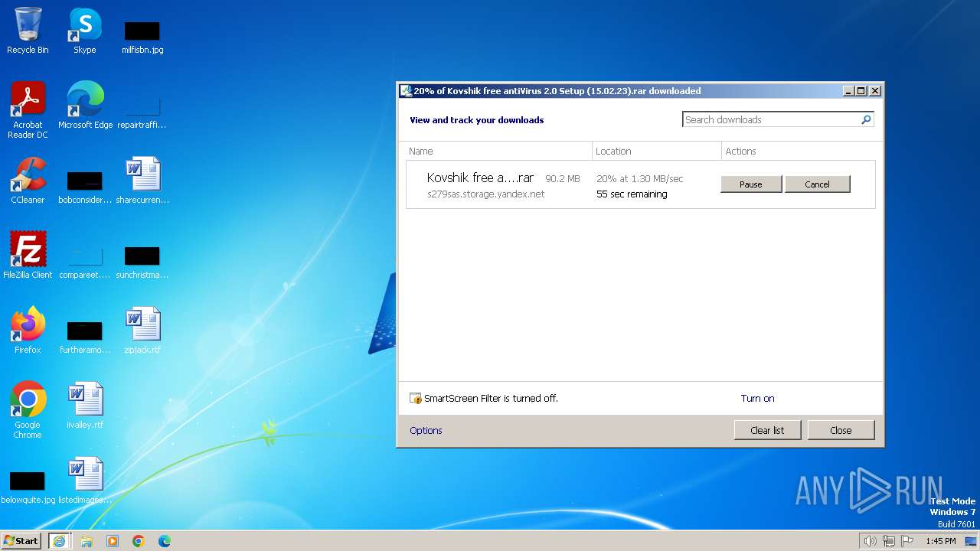Open the file explorer taskbar icon
Viewport: 980px width, 551px height.
click(87, 541)
